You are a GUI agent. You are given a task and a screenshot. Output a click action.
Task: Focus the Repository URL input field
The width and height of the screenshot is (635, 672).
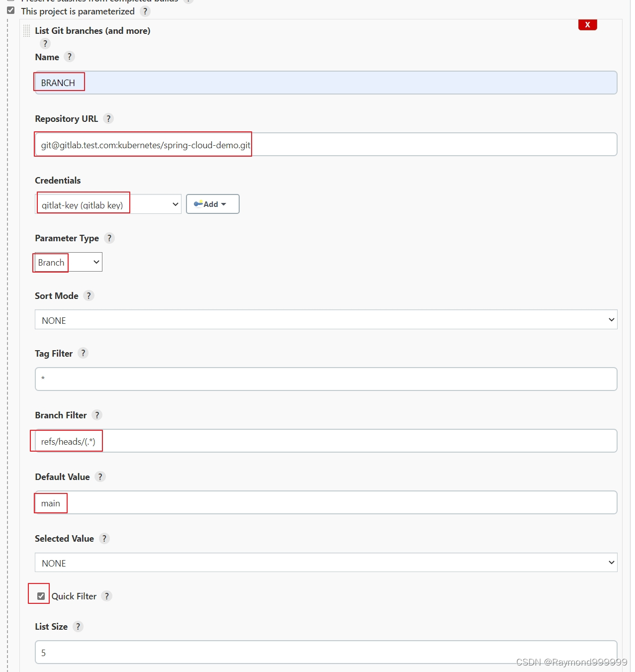(326, 144)
